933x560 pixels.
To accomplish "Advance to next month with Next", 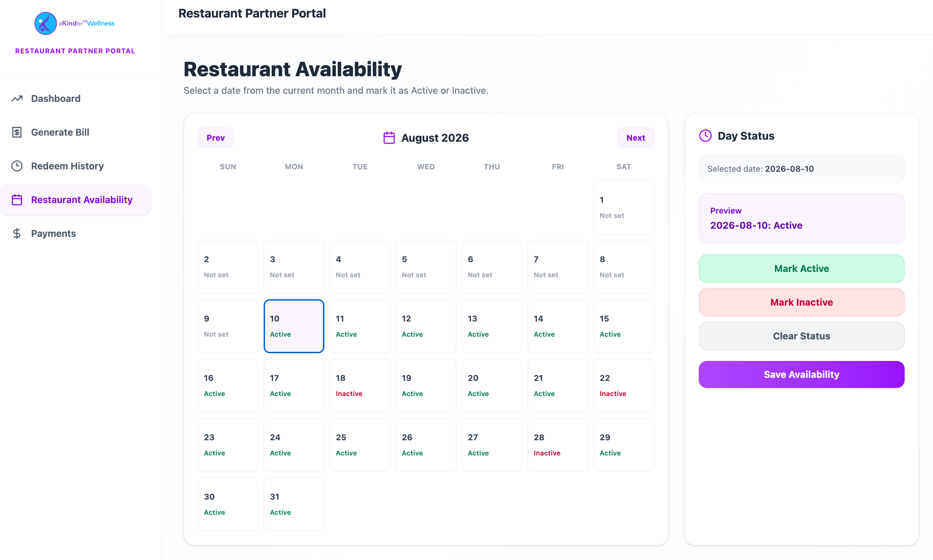I will click(x=636, y=138).
